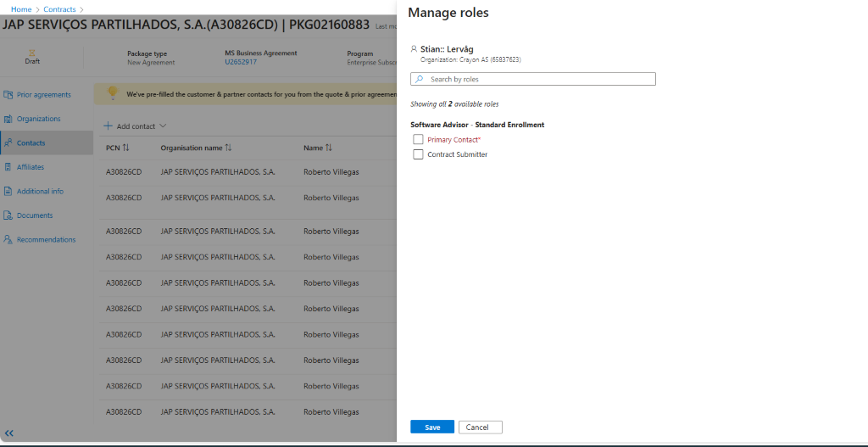The width and height of the screenshot is (868, 447).
Task: Collapse the sidebar with double chevron
Action: (x=8, y=433)
